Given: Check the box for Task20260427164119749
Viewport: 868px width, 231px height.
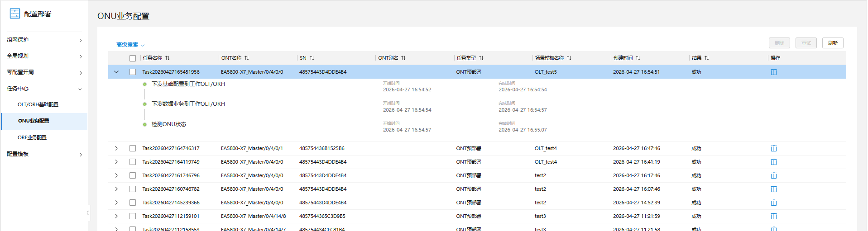Looking at the screenshot, I should point(133,162).
